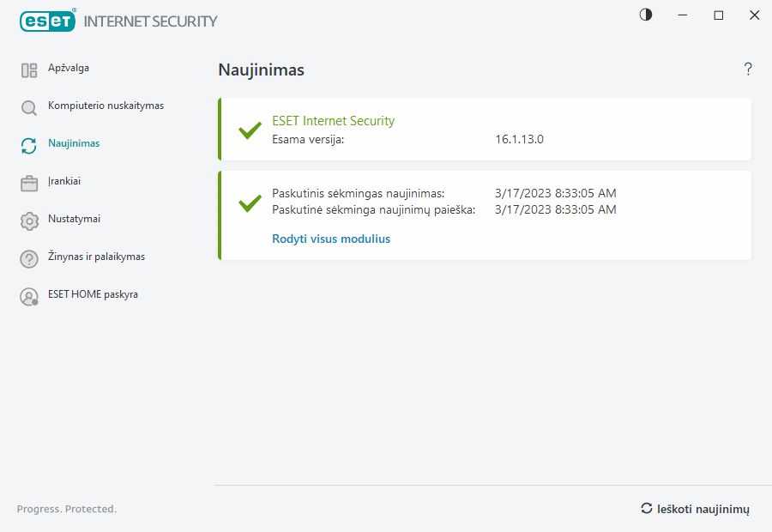The image size is (772, 532).
Task: Select ESET HOME paskyra entry
Action: coord(93,294)
